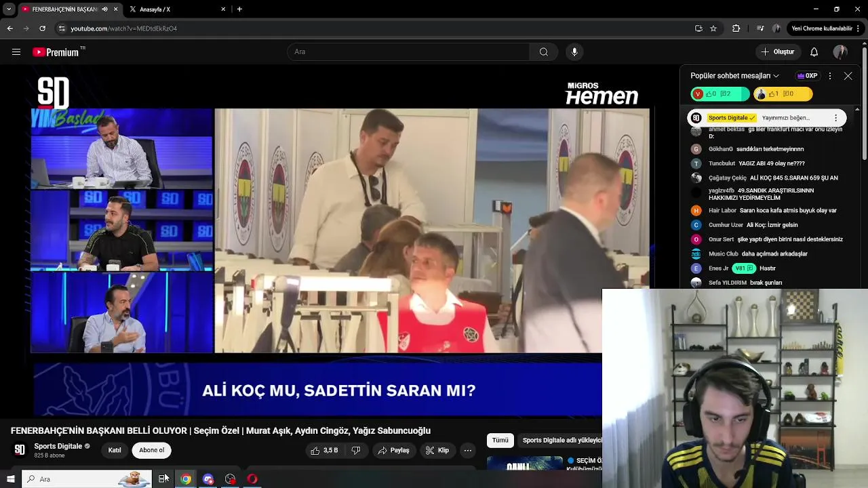
Task: Subscribe with the Abone ol button
Action: point(152,450)
